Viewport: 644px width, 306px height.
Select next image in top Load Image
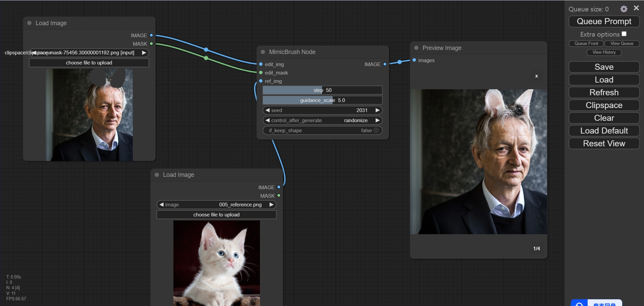144,53
